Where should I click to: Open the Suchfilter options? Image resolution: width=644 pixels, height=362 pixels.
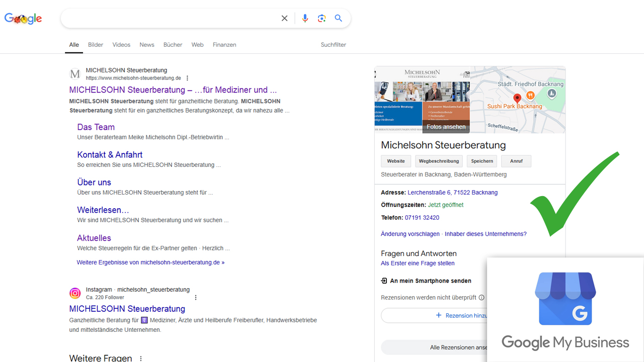(x=333, y=45)
